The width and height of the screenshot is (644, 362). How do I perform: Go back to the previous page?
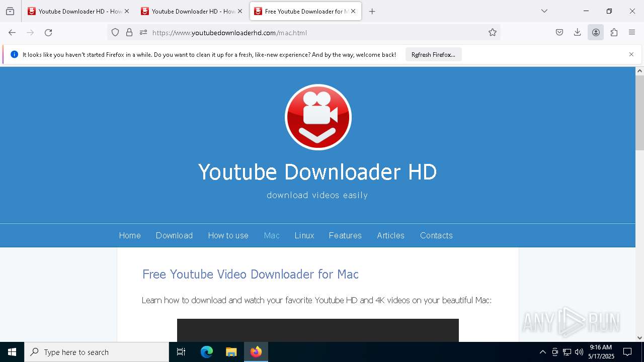click(x=12, y=33)
